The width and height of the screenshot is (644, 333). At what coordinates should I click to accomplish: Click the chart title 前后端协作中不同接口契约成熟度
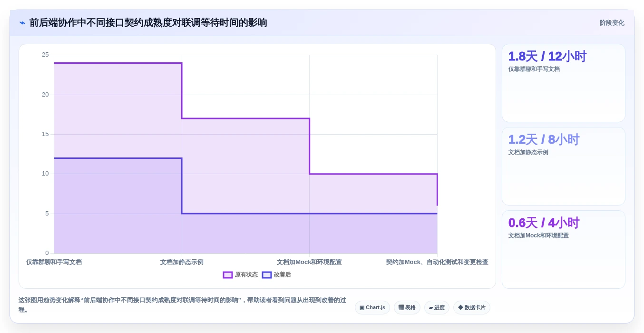click(148, 23)
